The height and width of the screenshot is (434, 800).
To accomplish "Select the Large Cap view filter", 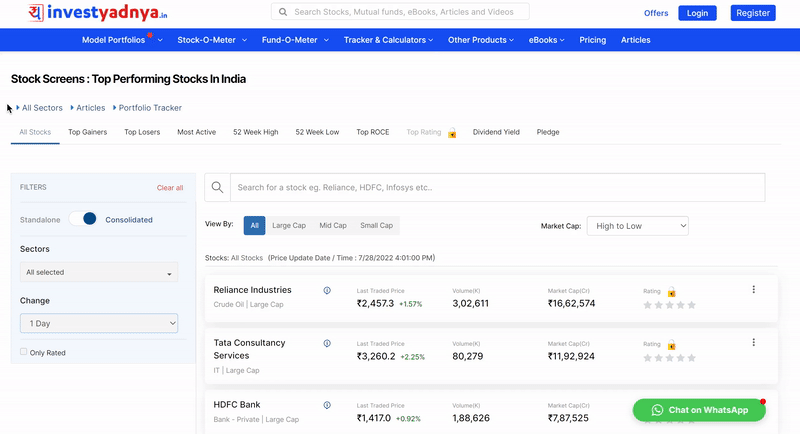I will (x=289, y=226).
